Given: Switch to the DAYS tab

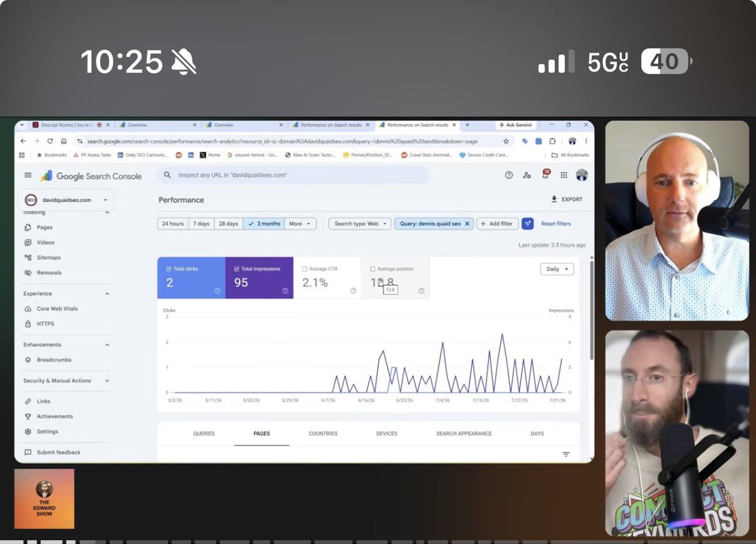Looking at the screenshot, I should pyautogui.click(x=537, y=434).
